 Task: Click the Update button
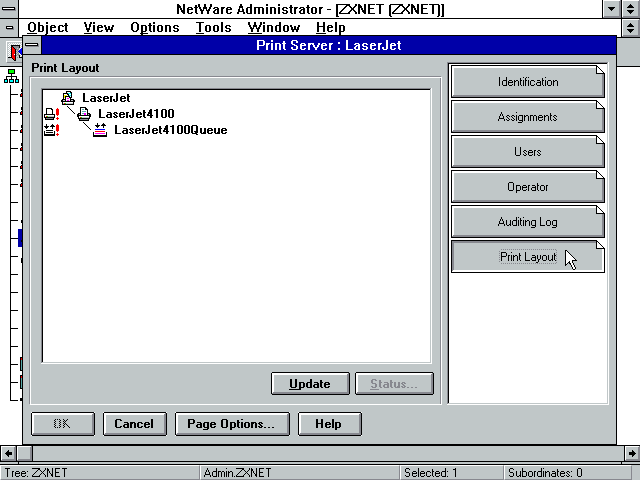[310, 384]
